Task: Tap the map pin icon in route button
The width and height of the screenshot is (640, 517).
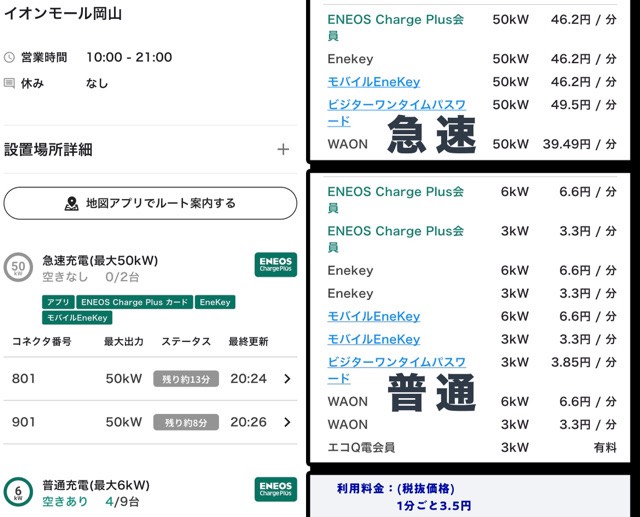Action: [71, 203]
